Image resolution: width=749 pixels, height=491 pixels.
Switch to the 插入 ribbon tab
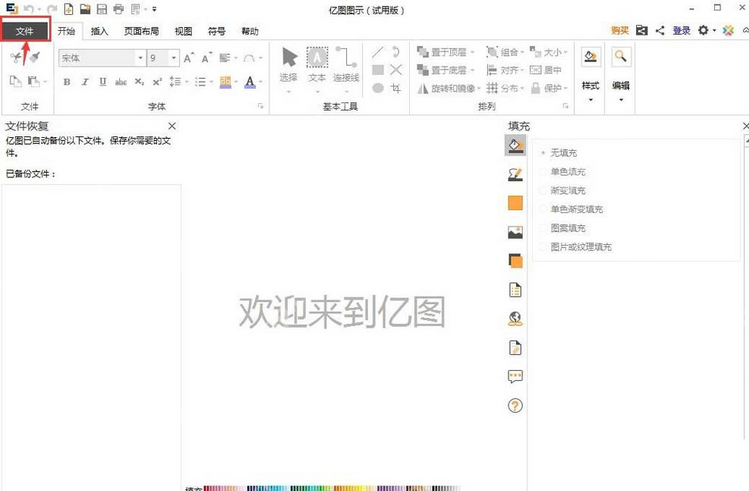tap(99, 32)
